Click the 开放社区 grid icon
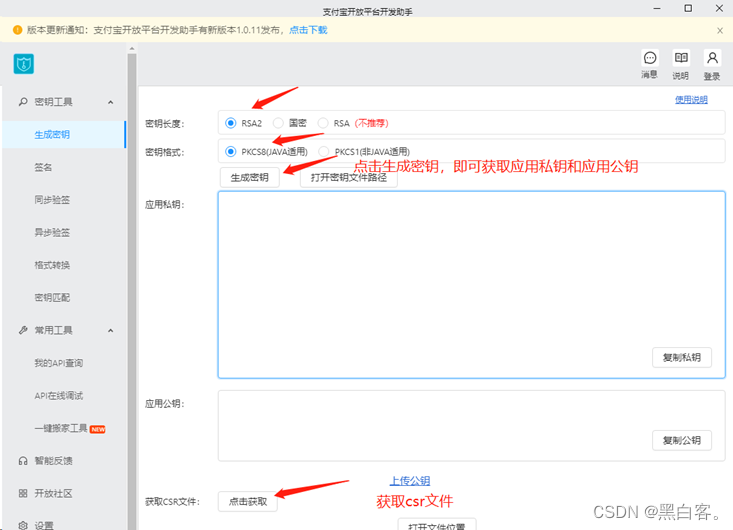This screenshot has width=733, height=530. coord(23,494)
